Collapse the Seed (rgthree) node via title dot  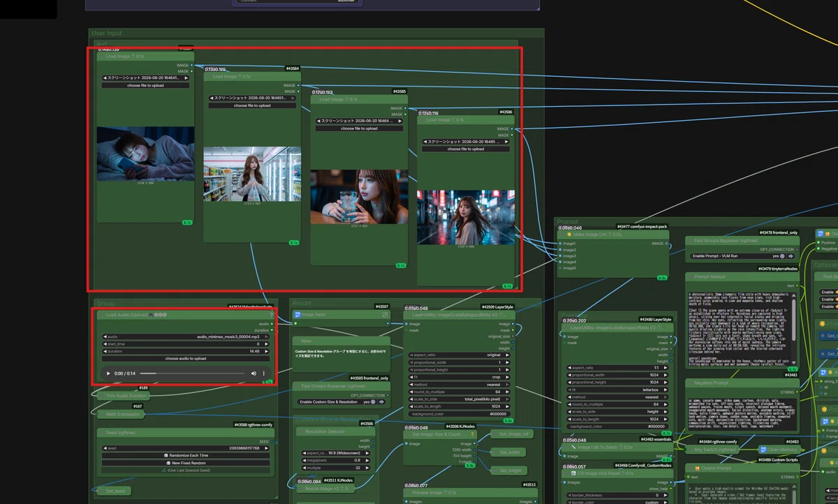pyautogui.click(x=102, y=432)
